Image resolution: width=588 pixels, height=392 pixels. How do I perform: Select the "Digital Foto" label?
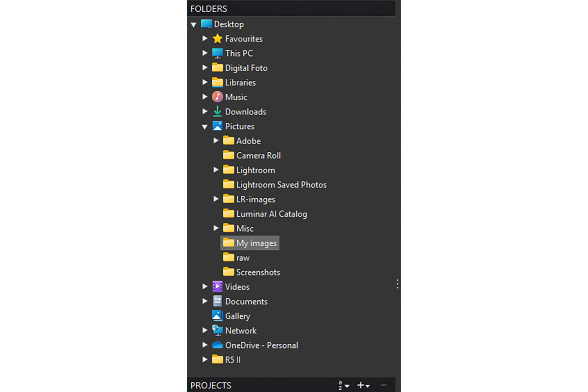(x=246, y=68)
